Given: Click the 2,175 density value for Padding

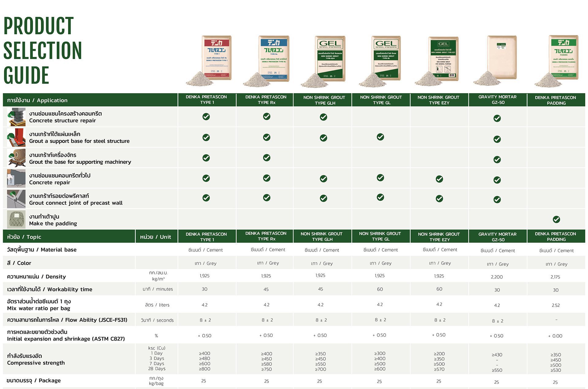Looking at the screenshot, I should [555, 277].
